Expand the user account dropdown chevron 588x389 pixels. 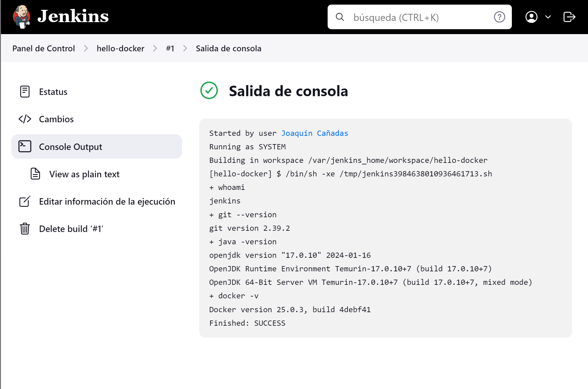coord(548,17)
